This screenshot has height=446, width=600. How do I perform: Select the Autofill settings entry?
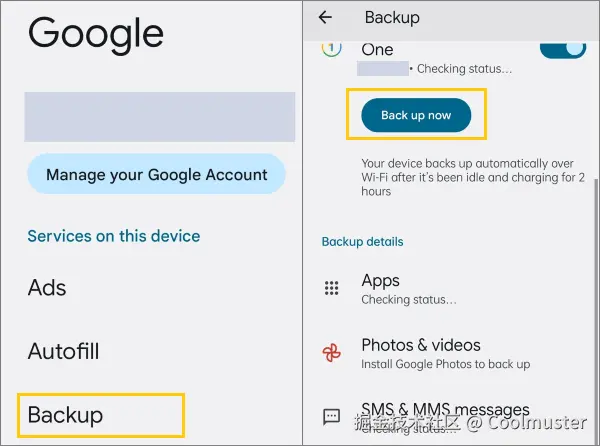(64, 351)
